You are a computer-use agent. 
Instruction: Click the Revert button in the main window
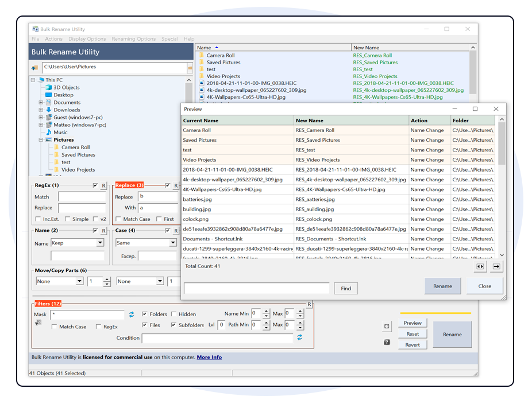point(413,345)
